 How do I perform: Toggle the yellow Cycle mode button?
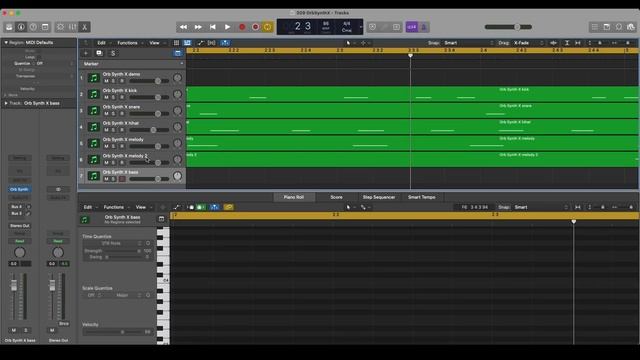[268, 27]
